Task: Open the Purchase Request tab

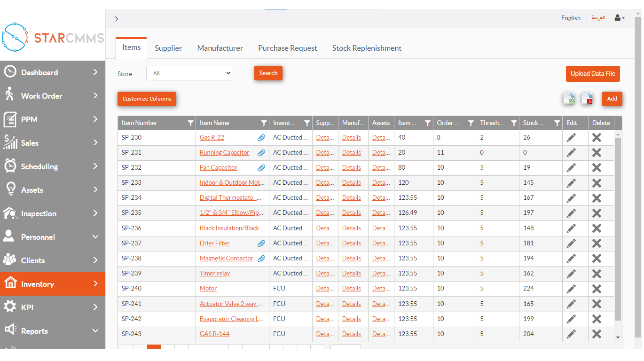Action: 287,48
